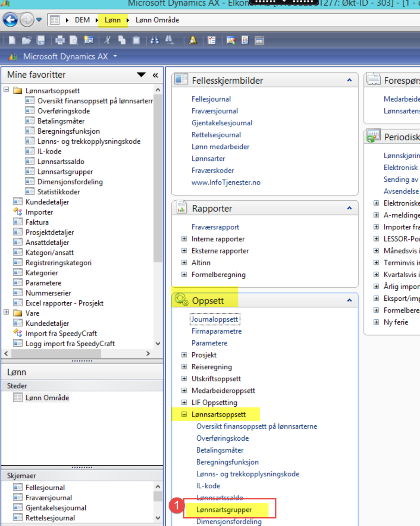This screenshot has height=526, width=420.
Task: Expand the Formelberegning node under Rapporter
Action: (184, 275)
